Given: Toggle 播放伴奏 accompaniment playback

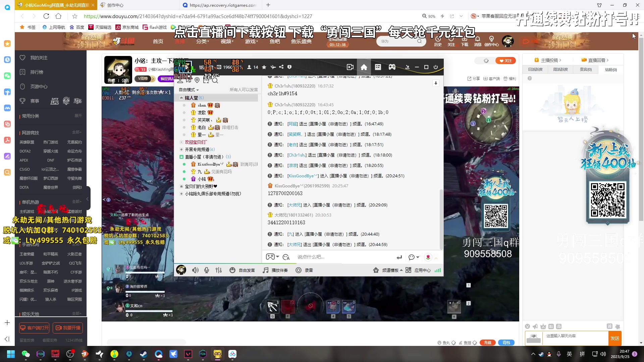Looking at the screenshot, I should [x=275, y=270].
